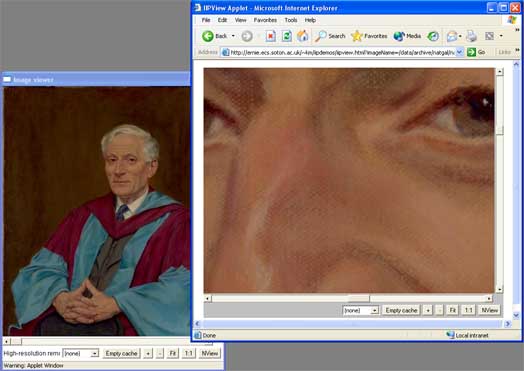Open the File menu
524x371 pixels.
tap(206, 20)
